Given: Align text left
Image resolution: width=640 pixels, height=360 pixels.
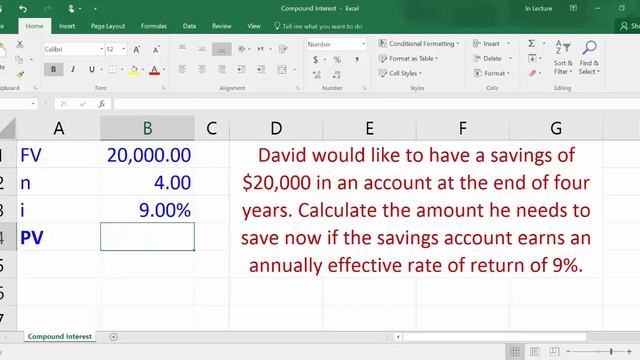Looking at the screenshot, I should tap(182, 69).
